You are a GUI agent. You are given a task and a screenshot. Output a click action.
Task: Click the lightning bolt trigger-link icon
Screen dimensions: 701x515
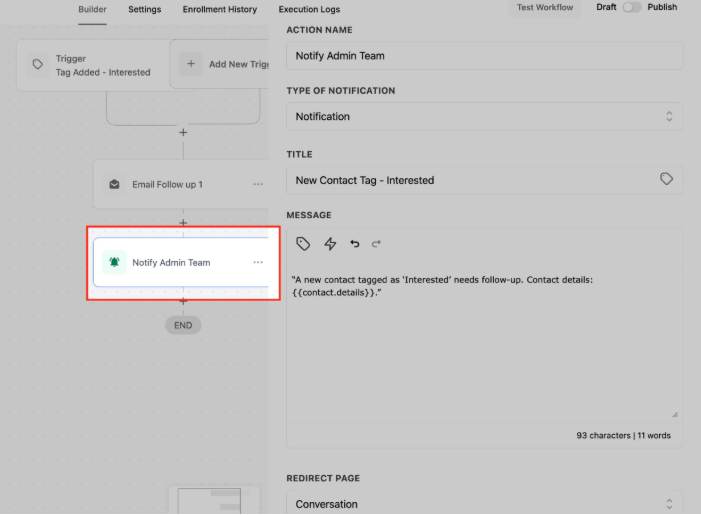pyautogui.click(x=330, y=244)
